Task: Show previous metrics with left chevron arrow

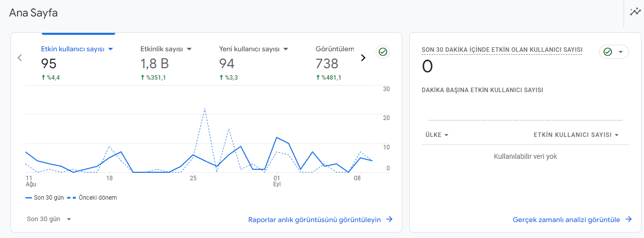Action: point(20,58)
